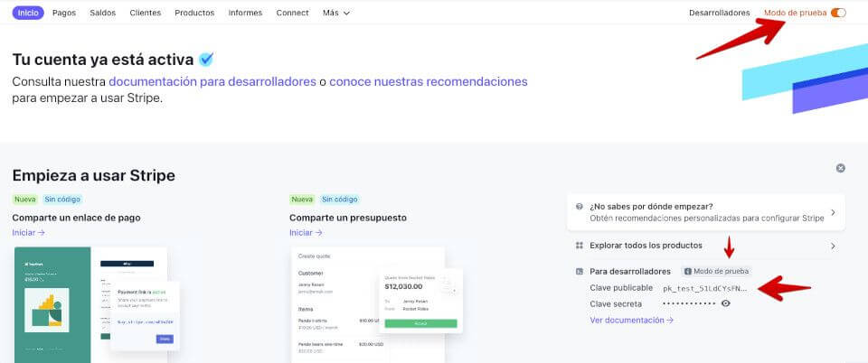
Task: Open the Productos tab
Action: [x=194, y=13]
